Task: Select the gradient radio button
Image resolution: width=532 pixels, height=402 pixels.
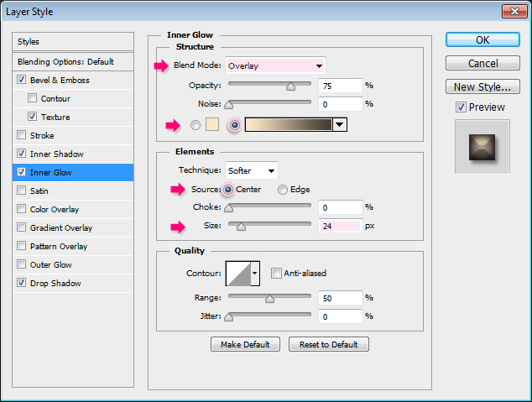Action: [x=234, y=125]
